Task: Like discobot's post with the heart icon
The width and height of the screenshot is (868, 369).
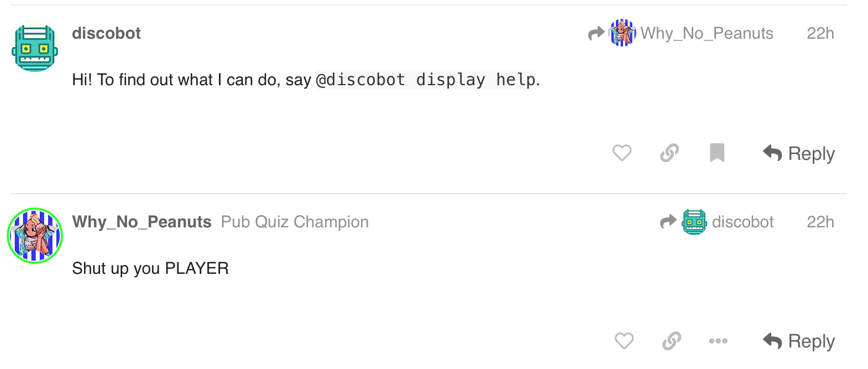Action: point(622,153)
